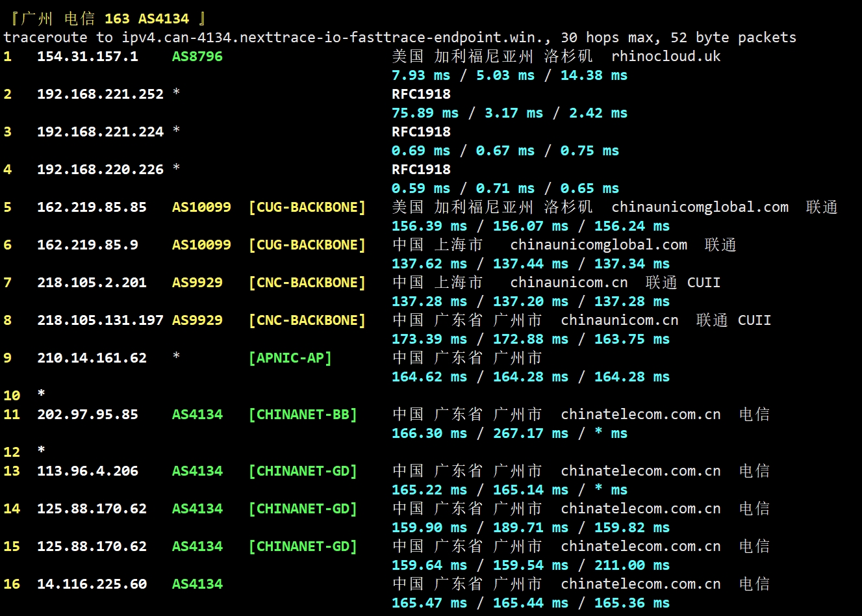Click the rhinocloud.uk domain in hop 1
The width and height of the screenshot is (862, 616).
pos(665,57)
